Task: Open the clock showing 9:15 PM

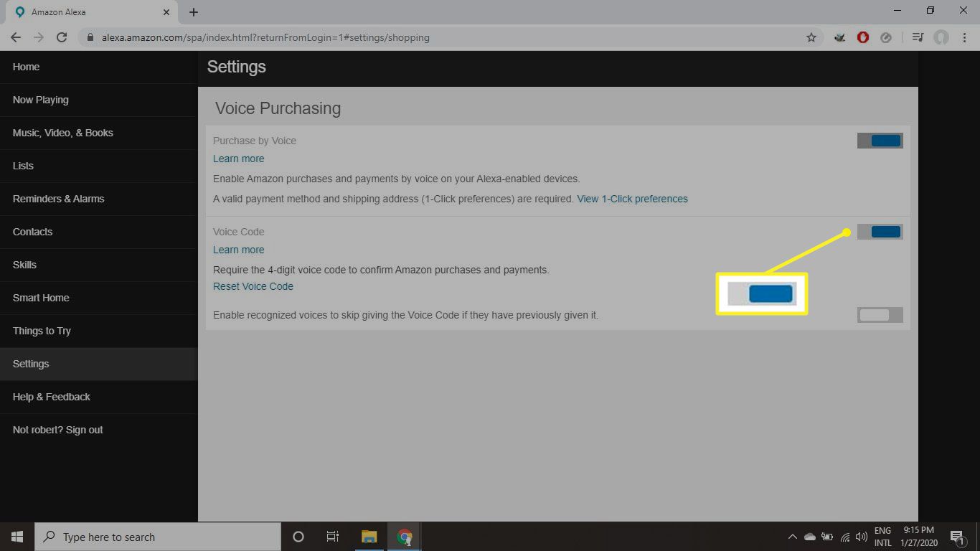Action: pos(920,537)
